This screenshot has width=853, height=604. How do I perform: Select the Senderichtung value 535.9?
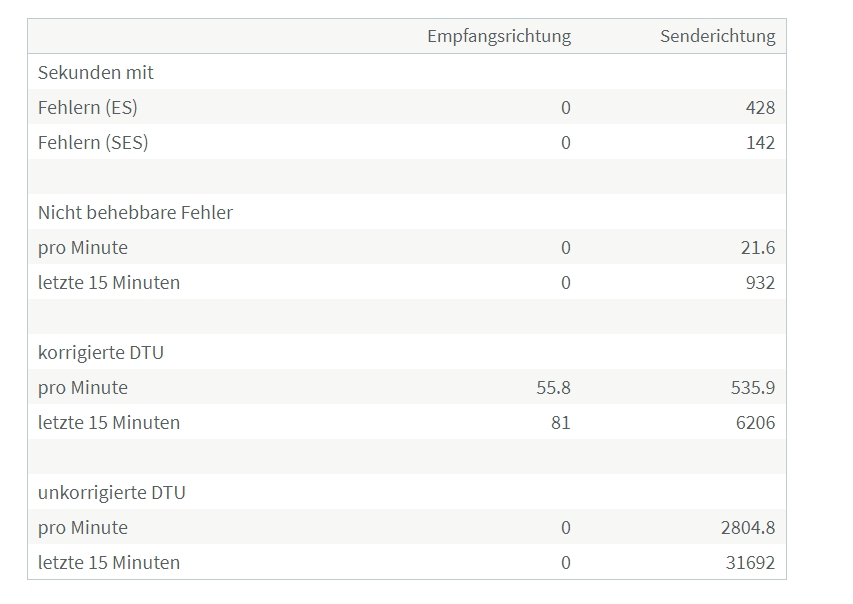click(x=753, y=387)
